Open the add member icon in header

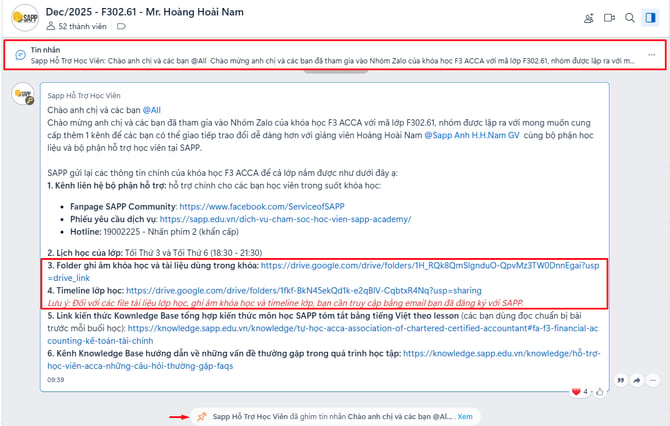click(x=589, y=18)
